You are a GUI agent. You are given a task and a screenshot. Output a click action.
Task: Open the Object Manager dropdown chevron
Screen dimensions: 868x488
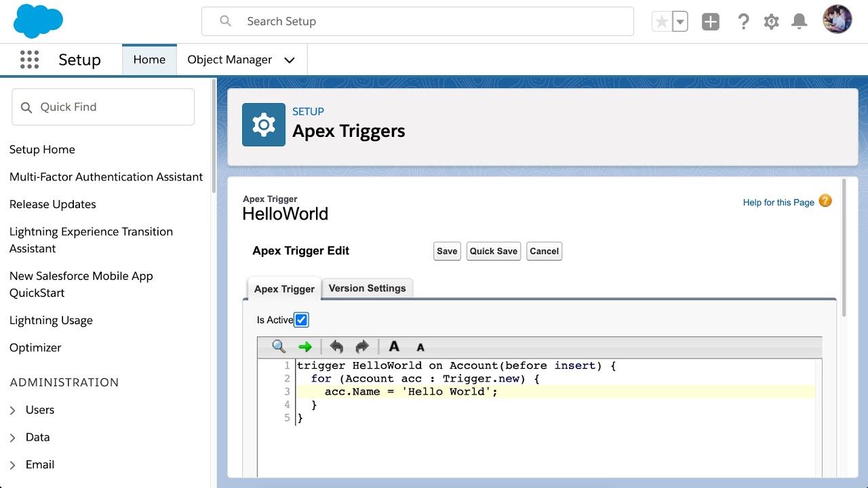(x=290, y=60)
